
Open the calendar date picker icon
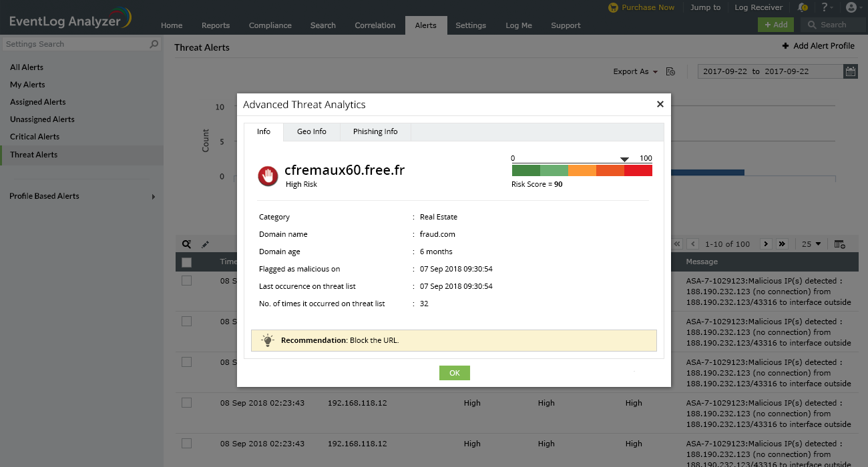851,71
